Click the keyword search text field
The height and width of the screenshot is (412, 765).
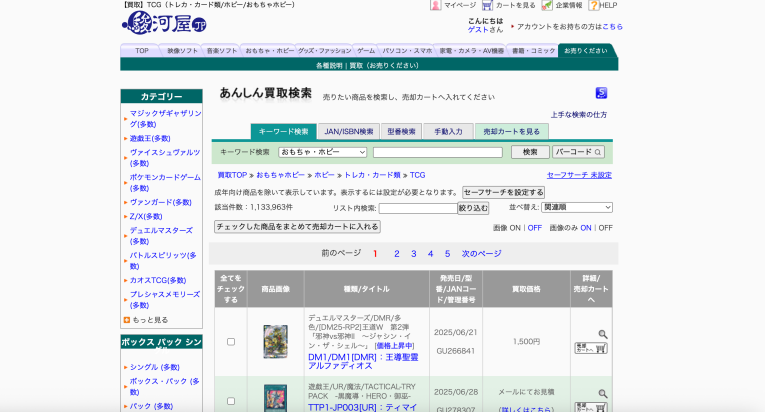click(x=438, y=152)
